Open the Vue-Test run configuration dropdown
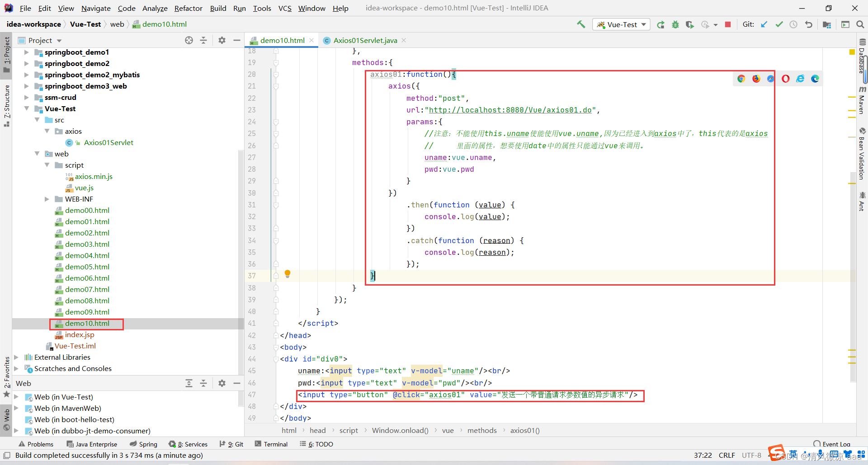 (622, 24)
